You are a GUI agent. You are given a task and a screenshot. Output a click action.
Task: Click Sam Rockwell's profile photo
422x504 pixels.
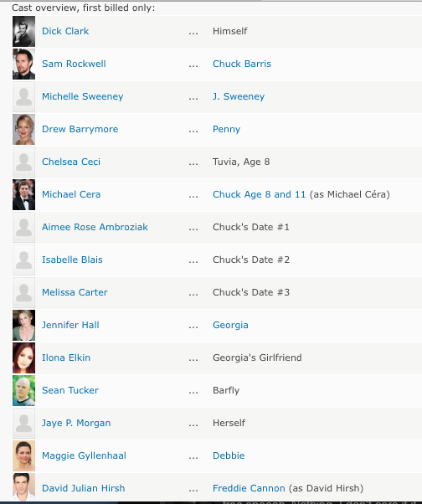pos(23,64)
